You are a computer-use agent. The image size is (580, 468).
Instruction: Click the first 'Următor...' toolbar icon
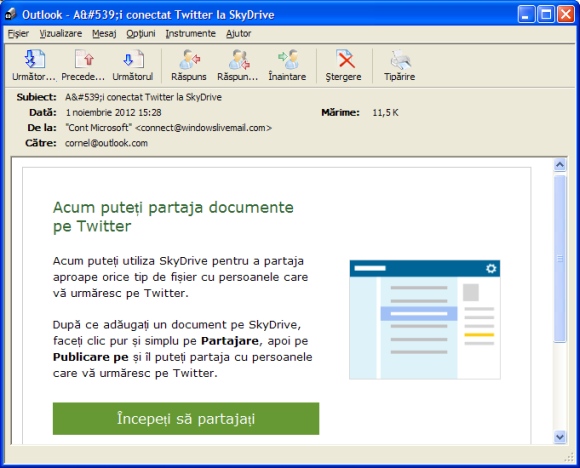coord(34,59)
